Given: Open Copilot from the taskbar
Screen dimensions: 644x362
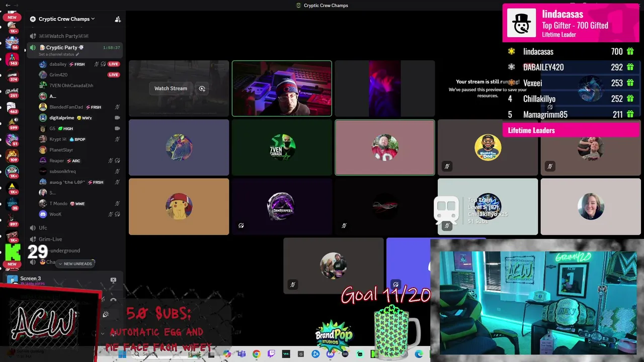Looking at the screenshot, I should 227,354.
